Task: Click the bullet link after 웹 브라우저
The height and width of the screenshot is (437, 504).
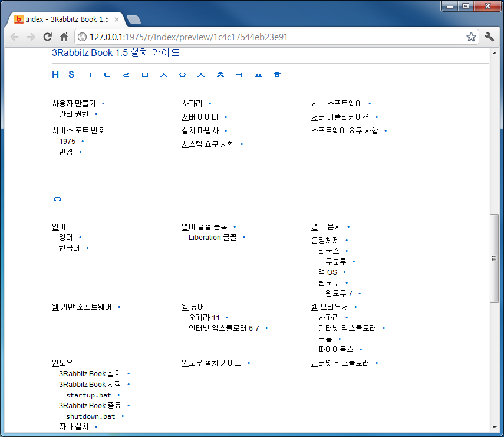Action: pos(355,307)
